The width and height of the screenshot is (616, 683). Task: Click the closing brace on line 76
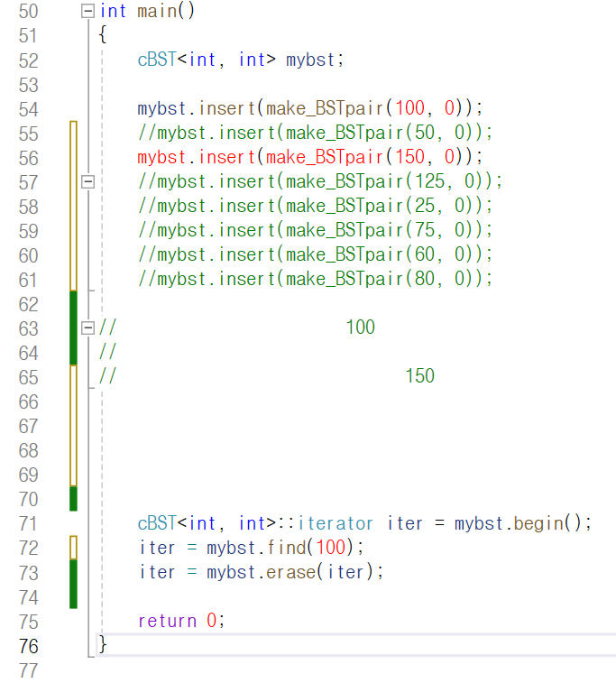(x=103, y=644)
